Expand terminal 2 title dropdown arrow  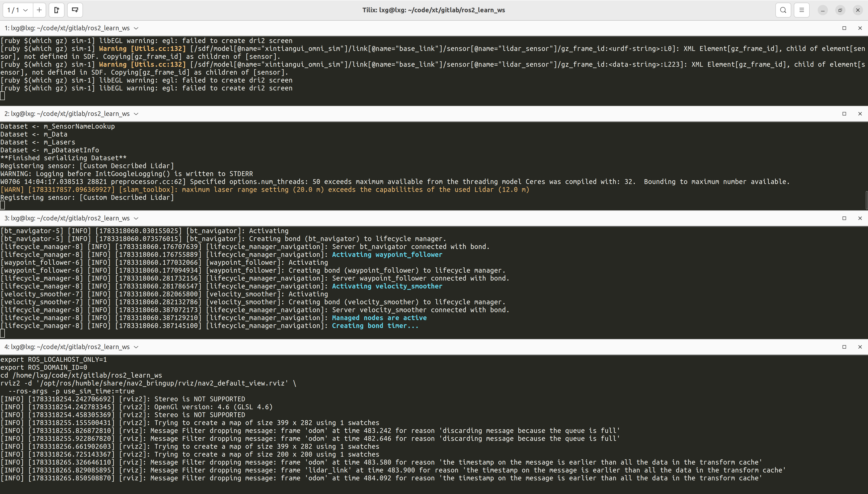point(136,114)
